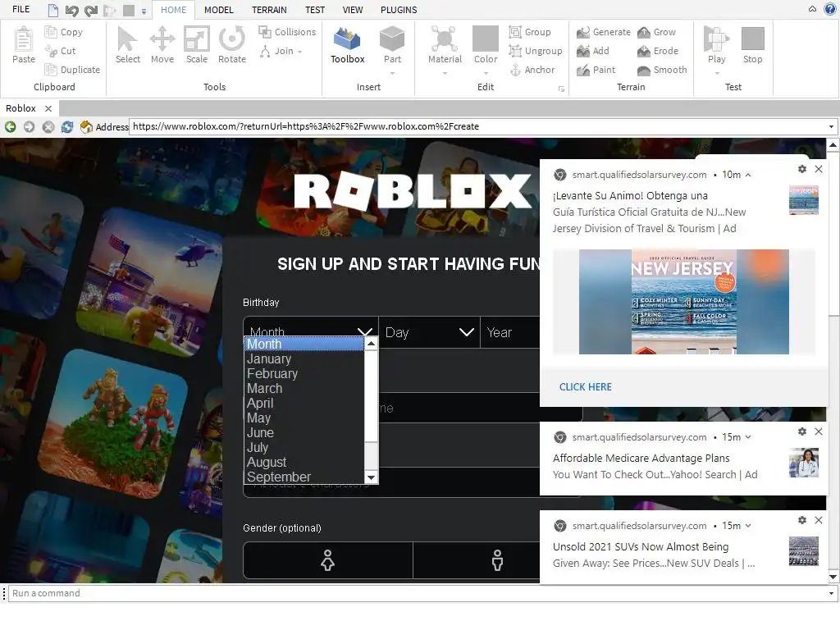Select January in Month list
This screenshot has width=840, height=630.
304,359
